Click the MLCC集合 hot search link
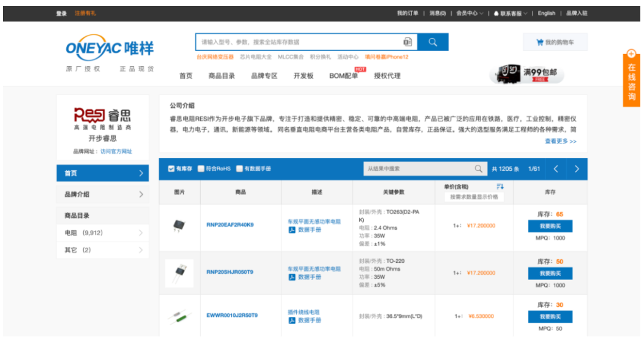Image resolution: width=644 pixels, height=364 pixels. (290, 57)
